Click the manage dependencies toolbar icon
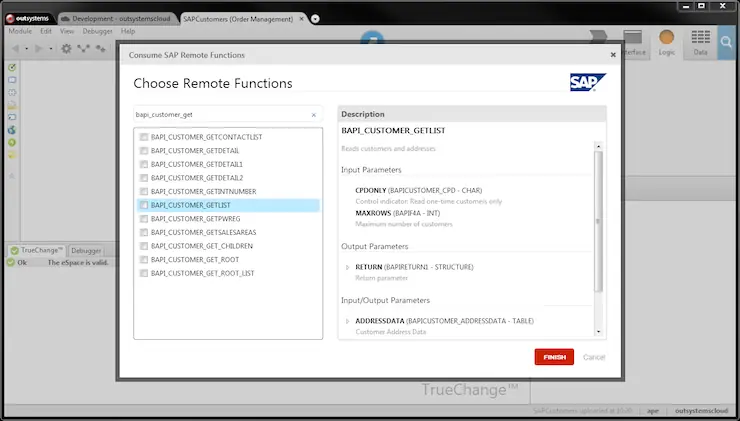 click(101, 49)
